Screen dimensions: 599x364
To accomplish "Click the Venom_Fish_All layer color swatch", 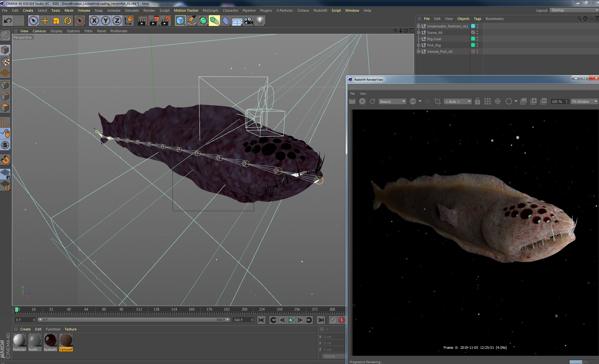I will 473,51.
